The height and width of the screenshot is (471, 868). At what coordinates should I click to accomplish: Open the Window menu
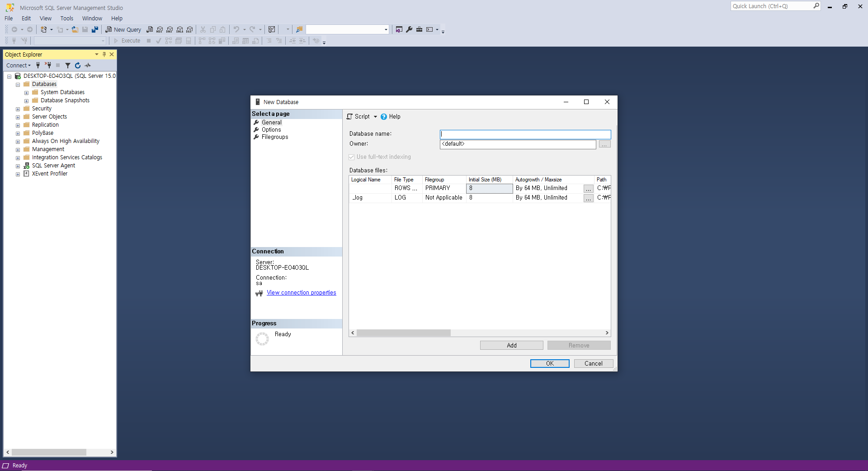click(x=92, y=19)
